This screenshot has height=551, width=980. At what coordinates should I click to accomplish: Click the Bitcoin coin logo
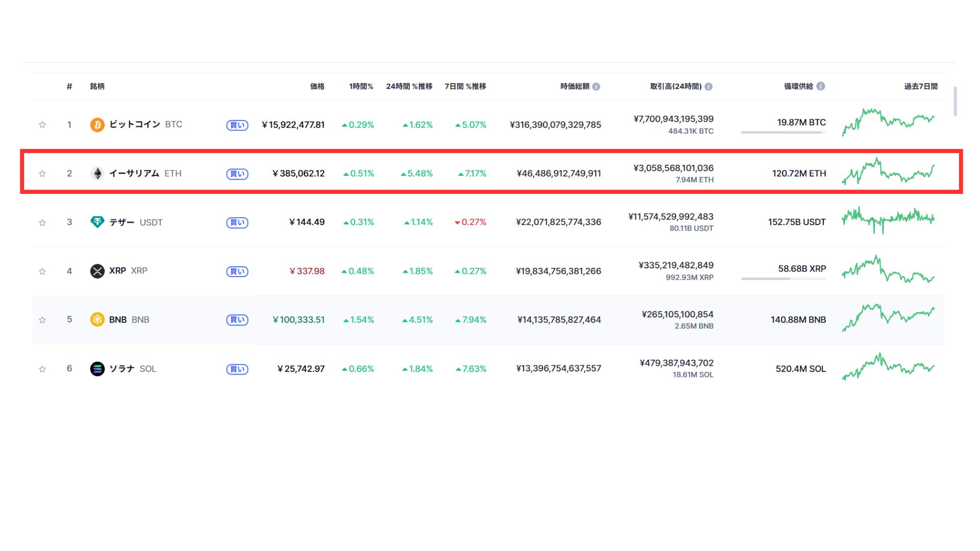click(x=97, y=124)
